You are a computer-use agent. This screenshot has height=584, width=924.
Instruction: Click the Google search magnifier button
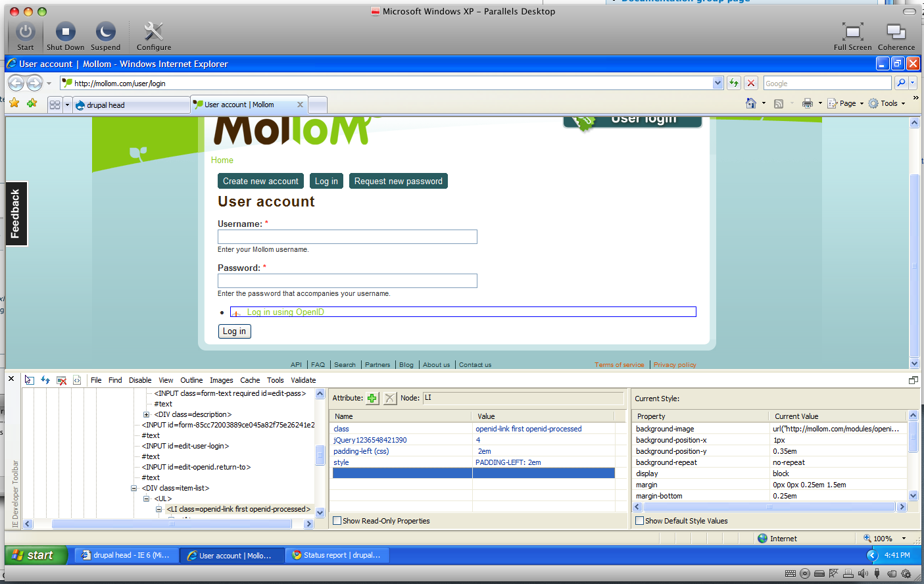point(901,83)
